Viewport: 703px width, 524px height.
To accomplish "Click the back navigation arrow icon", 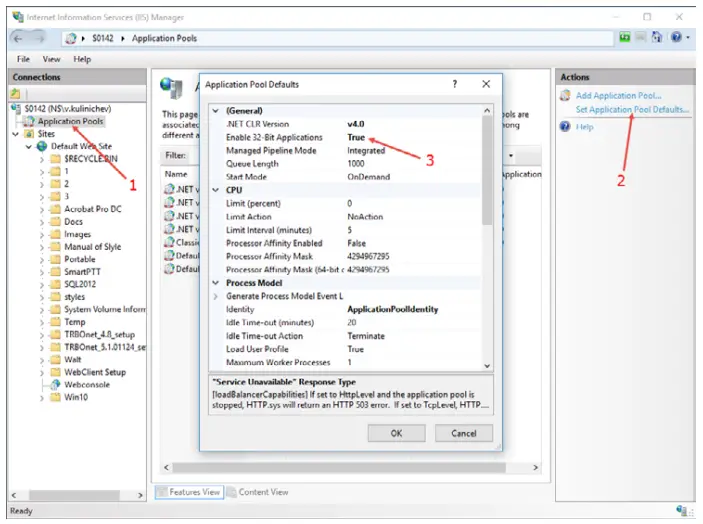I will [18, 39].
